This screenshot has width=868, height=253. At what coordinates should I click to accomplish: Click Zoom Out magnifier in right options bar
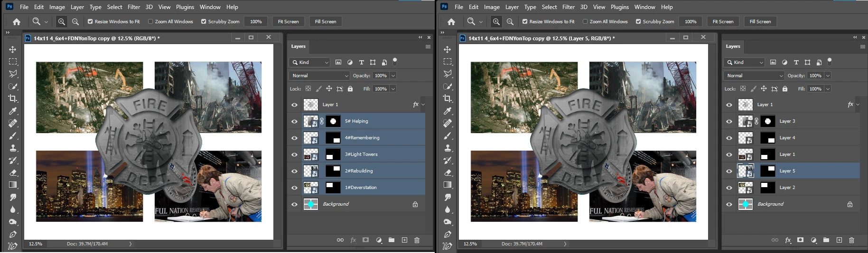click(x=510, y=21)
